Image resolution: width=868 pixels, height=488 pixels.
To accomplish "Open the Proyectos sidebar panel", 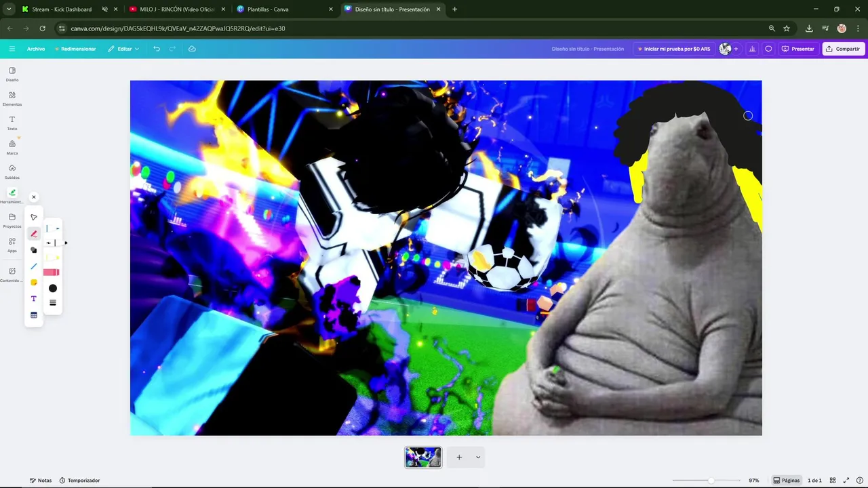I will 12,220.
